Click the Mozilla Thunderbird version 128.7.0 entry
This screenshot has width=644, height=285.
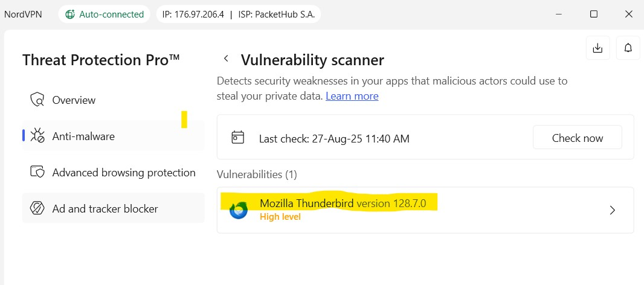(343, 203)
